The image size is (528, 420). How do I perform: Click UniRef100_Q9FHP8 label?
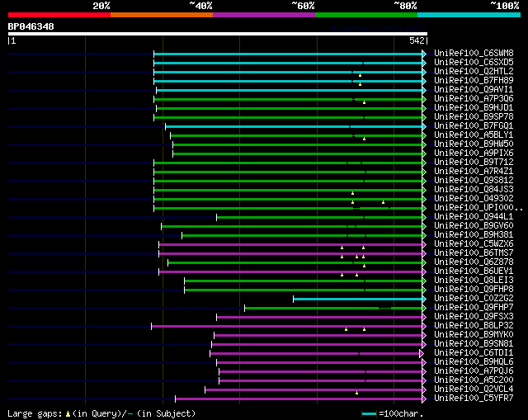coord(474,290)
